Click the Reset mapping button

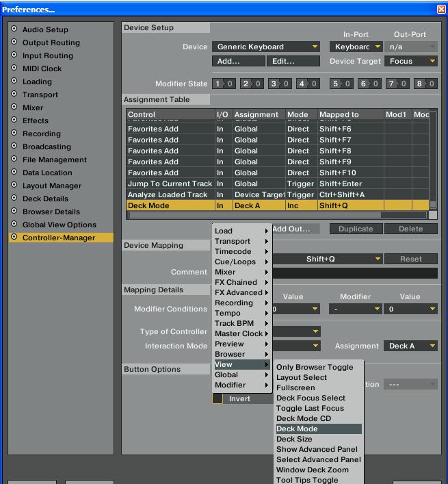(x=411, y=259)
